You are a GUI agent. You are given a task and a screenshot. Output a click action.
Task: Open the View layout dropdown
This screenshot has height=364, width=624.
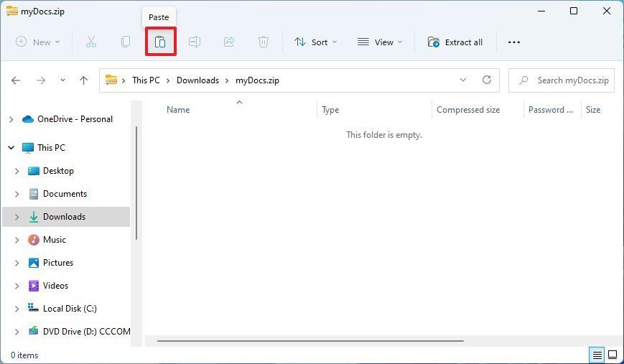[380, 42]
